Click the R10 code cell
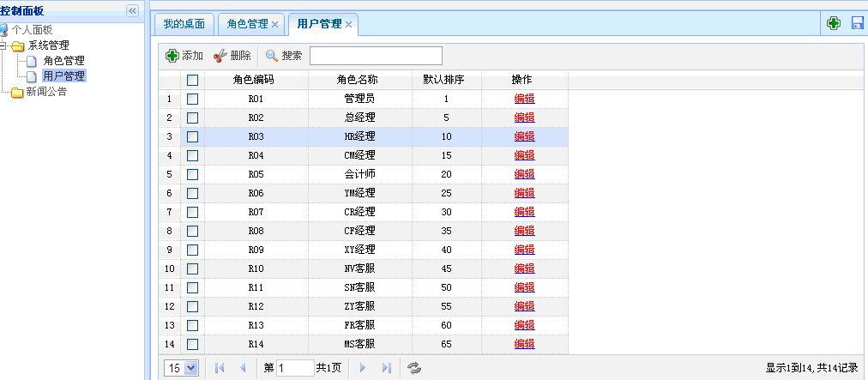The image size is (868, 380). pyautogui.click(x=256, y=268)
